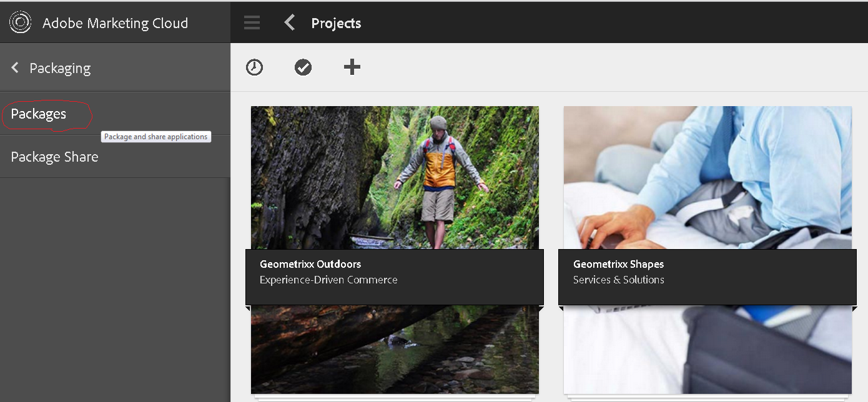
Task: Collapse Packaging using its left chevron
Action: tap(15, 67)
